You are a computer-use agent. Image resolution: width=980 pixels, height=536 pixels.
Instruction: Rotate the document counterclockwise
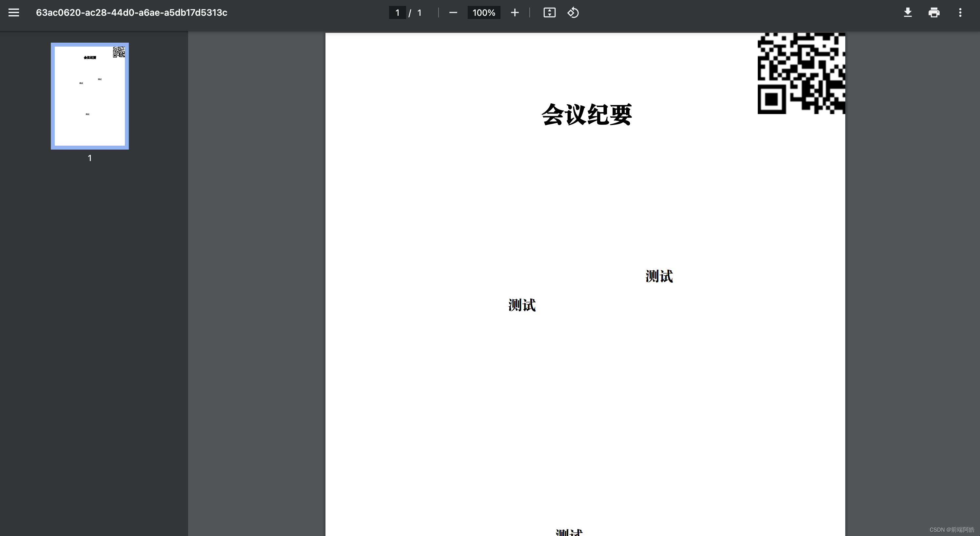tap(573, 12)
